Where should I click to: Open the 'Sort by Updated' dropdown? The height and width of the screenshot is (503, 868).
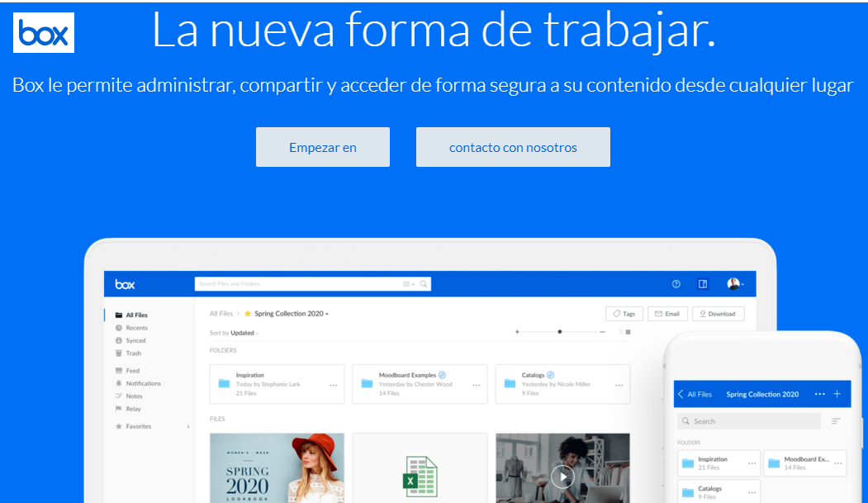click(235, 333)
